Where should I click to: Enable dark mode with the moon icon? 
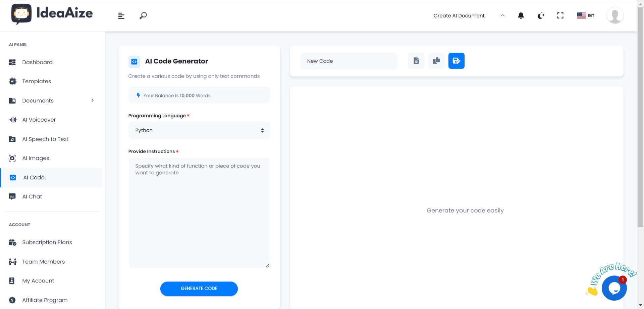pyautogui.click(x=540, y=15)
